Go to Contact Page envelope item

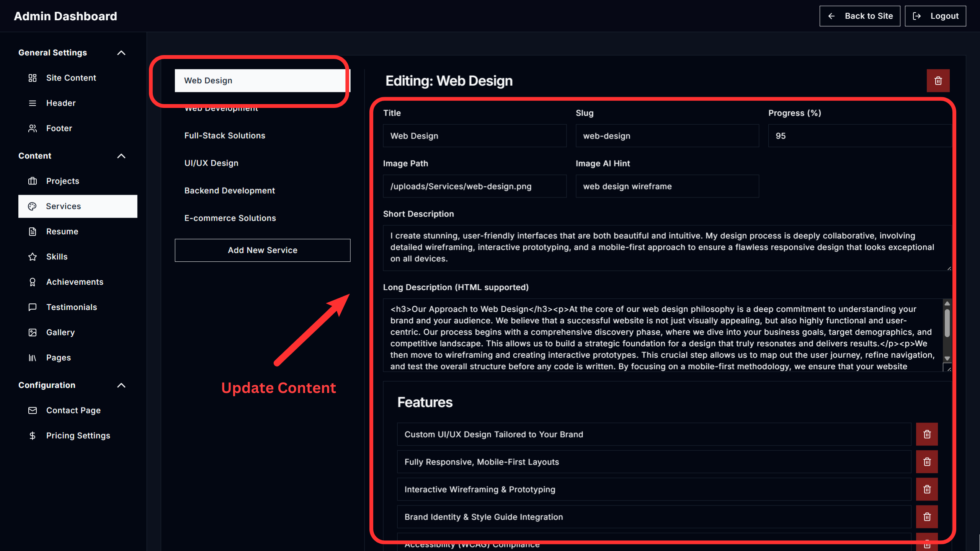coord(73,410)
